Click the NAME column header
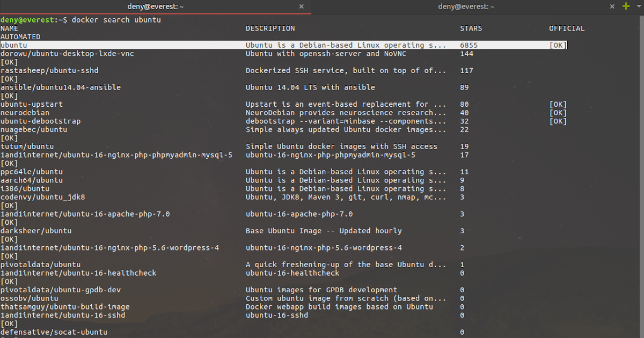Screen dimensions: 644x338 point(9,28)
